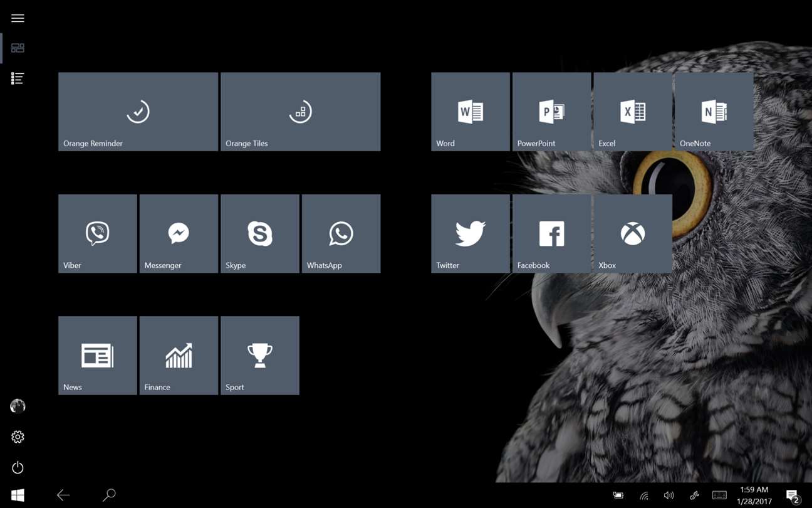
Task: Launch the Finance tile
Action: pyautogui.click(x=179, y=356)
